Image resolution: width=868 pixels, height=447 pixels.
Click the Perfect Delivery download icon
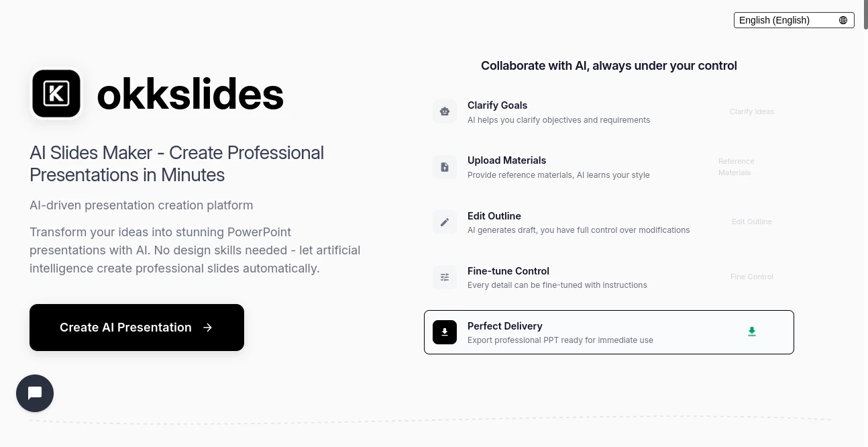click(445, 332)
